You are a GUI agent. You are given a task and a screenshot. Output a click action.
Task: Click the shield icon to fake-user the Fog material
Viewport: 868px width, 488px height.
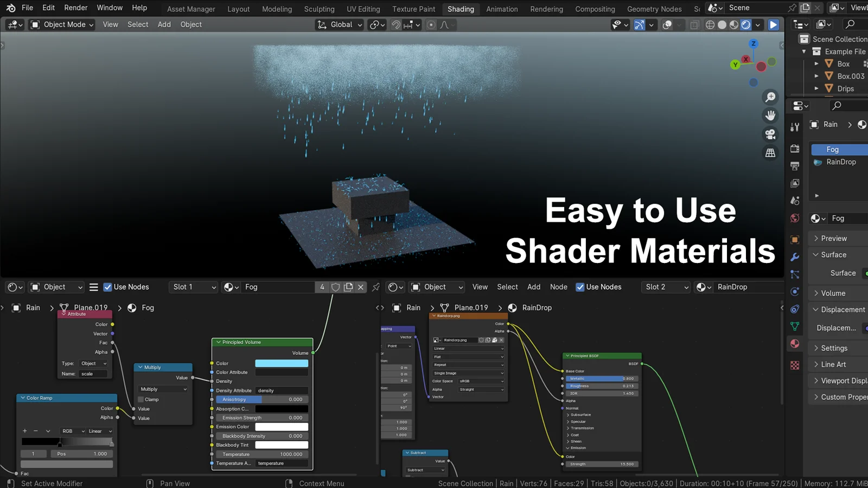click(336, 287)
